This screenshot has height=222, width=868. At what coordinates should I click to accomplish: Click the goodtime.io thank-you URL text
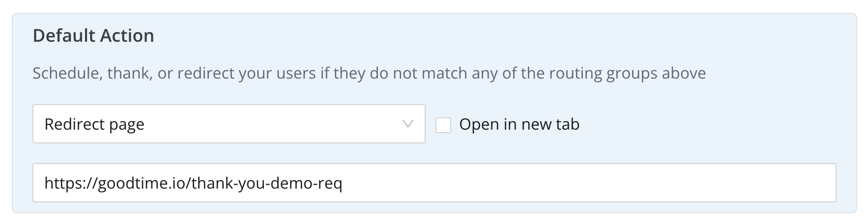tap(193, 183)
